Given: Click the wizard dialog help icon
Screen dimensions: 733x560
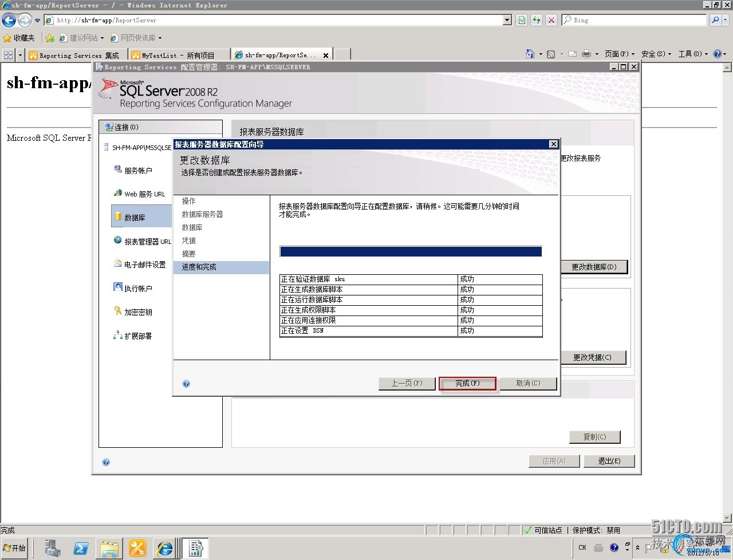Looking at the screenshot, I should 186,384.
